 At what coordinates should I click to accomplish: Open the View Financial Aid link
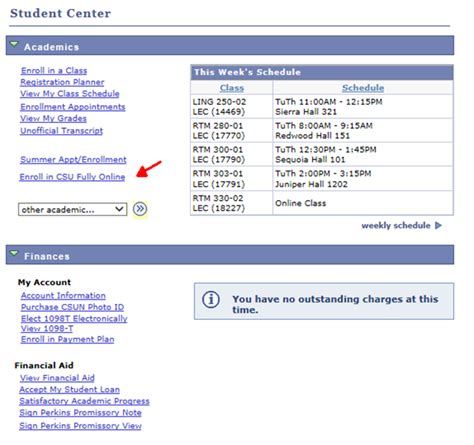point(57,378)
